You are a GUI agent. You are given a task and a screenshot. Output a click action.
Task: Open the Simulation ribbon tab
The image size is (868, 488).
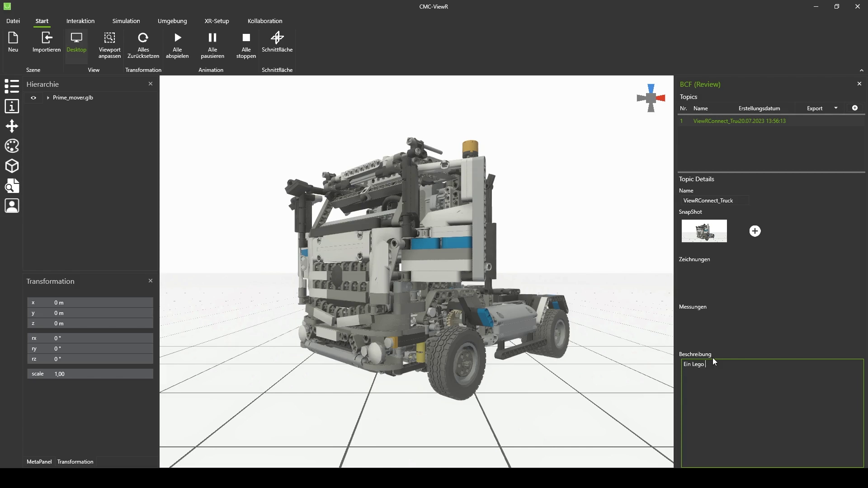[126, 21]
